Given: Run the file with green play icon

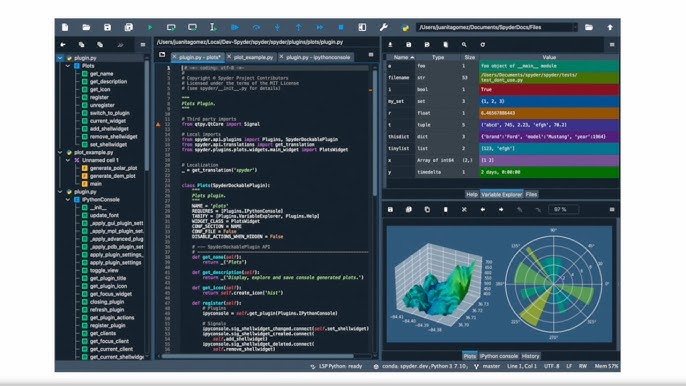Looking at the screenshot, I should 150,28.
